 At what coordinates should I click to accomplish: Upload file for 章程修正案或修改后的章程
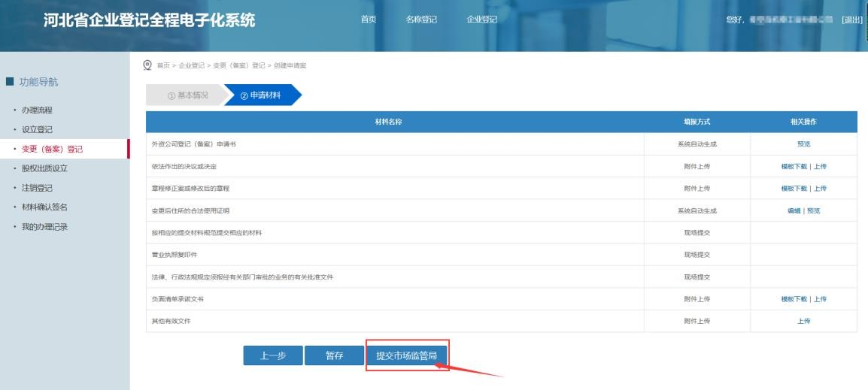pyautogui.click(x=820, y=189)
